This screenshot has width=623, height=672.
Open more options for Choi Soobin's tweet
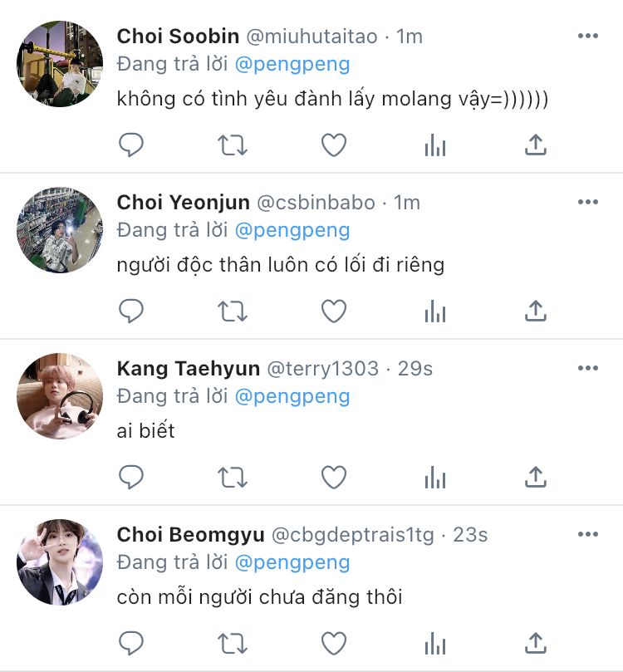click(x=588, y=36)
